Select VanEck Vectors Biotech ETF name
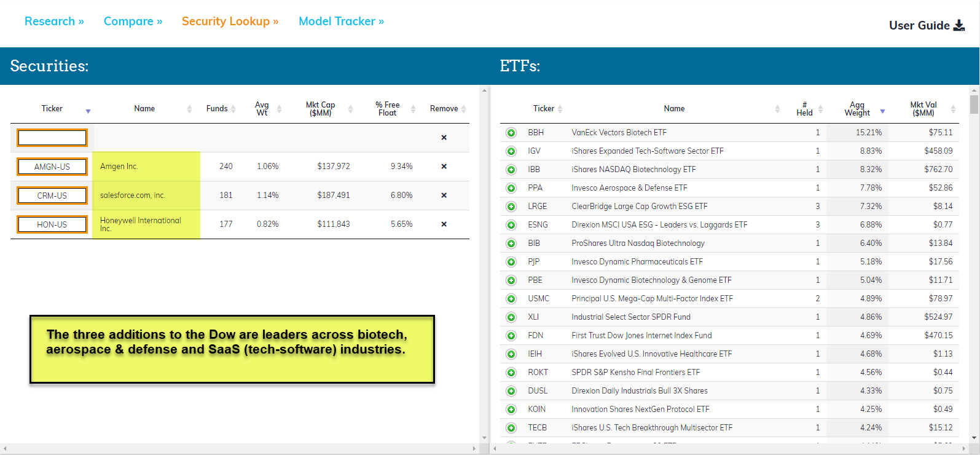The height and width of the screenshot is (455, 980). 619,133
